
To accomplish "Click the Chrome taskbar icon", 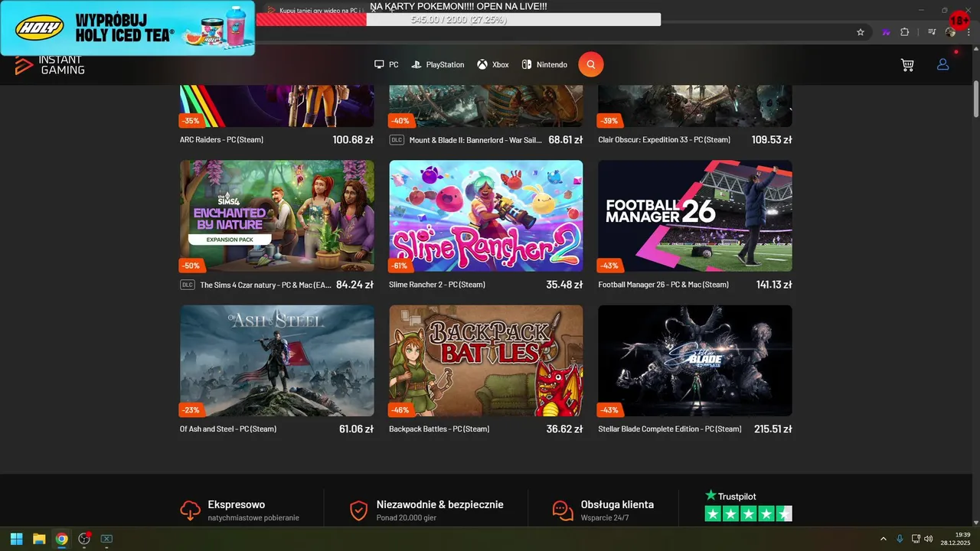I will coord(61,539).
